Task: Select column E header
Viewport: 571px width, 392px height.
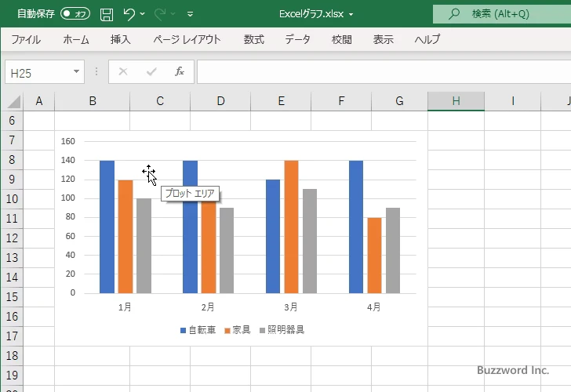Action: tap(281, 101)
